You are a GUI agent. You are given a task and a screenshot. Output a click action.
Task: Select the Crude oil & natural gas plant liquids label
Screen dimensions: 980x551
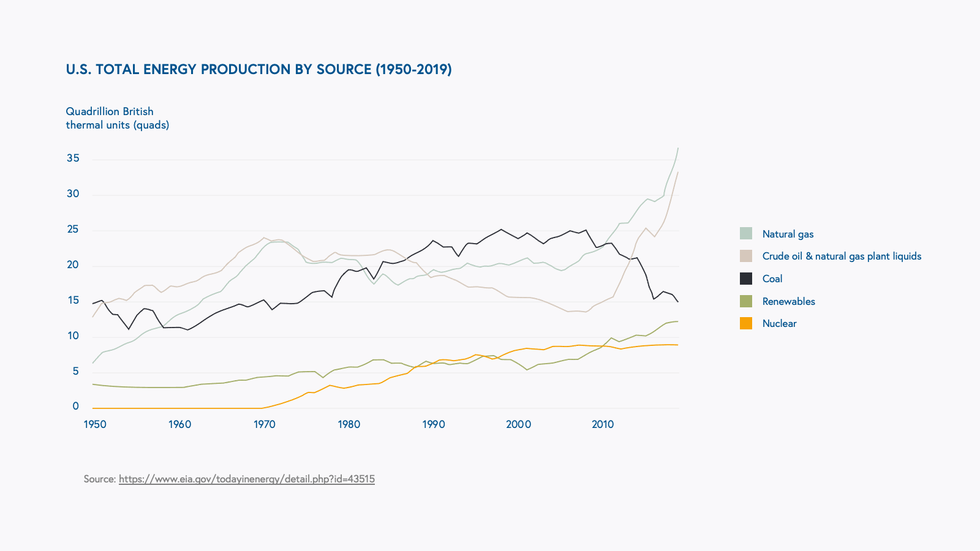[842, 256]
